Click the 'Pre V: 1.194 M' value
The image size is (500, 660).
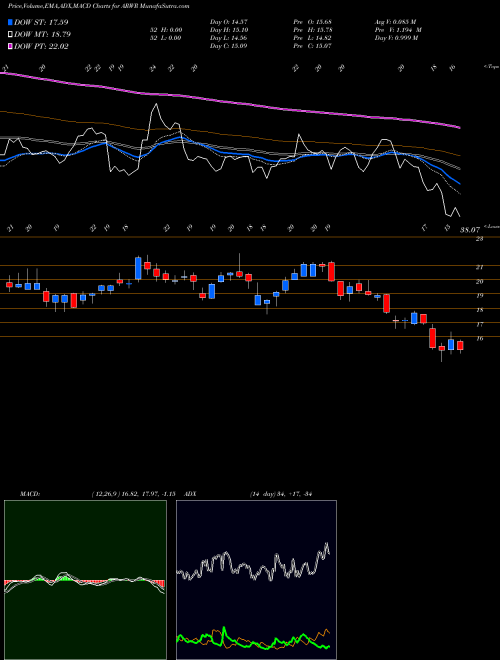pyautogui.click(x=398, y=30)
